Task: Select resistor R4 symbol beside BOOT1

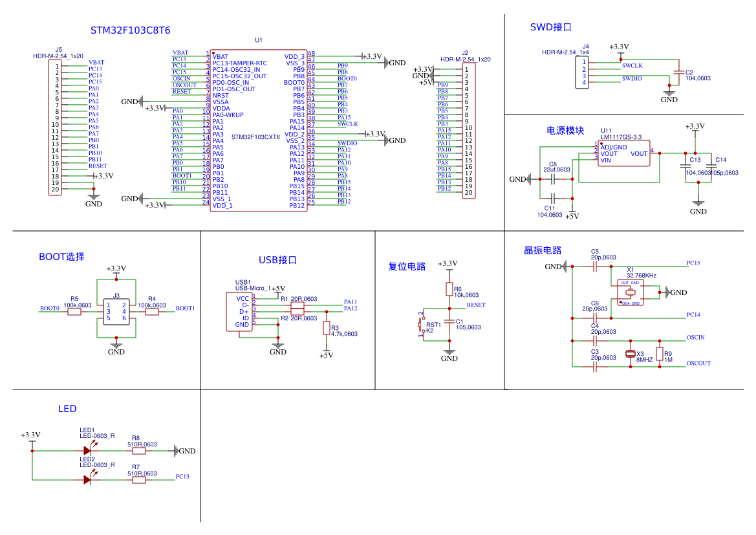Action: click(x=152, y=312)
